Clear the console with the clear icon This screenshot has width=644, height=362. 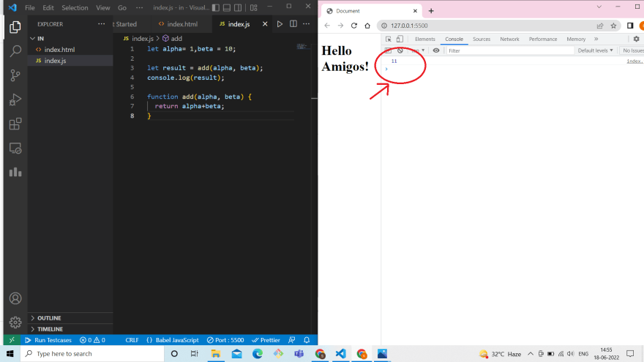click(400, 50)
